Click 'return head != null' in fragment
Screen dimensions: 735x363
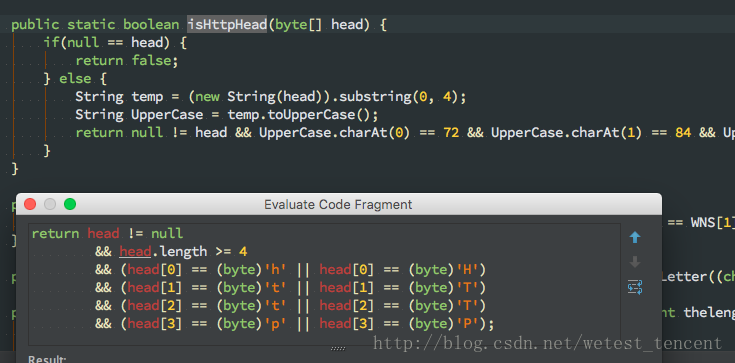(x=107, y=234)
